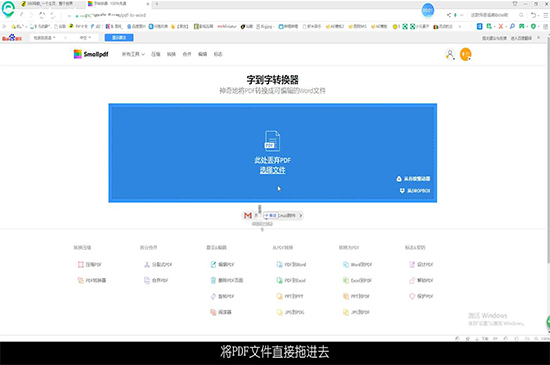Click the Smallpdf logo in the header
This screenshot has height=365, width=550.
coord(91,54)
